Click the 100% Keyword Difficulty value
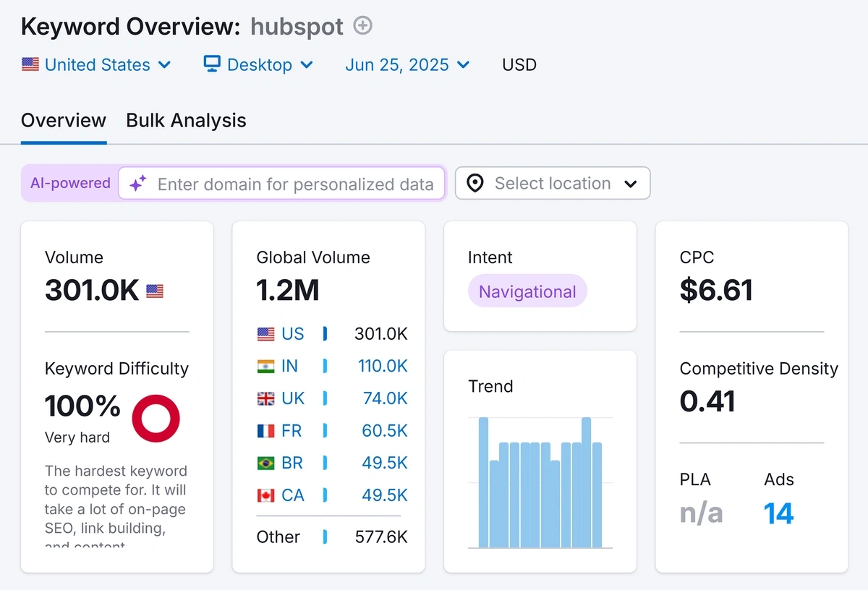This screenshot has height=590, width=868. click(x=82, y=406)
